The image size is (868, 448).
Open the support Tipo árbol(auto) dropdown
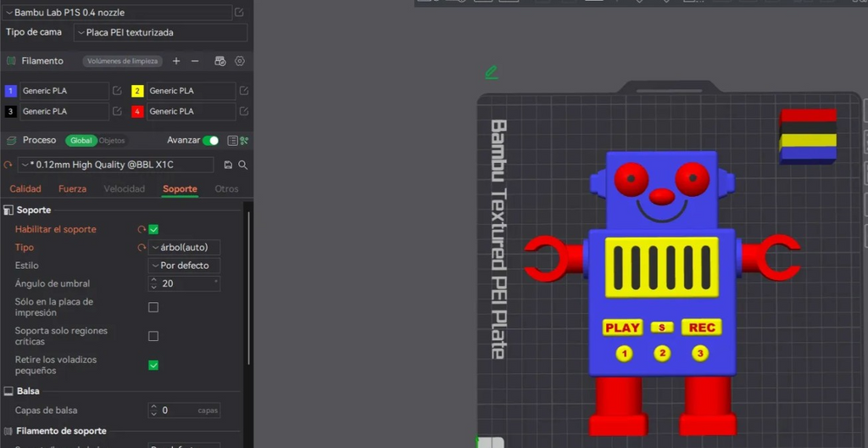click(x=184, y=247)
